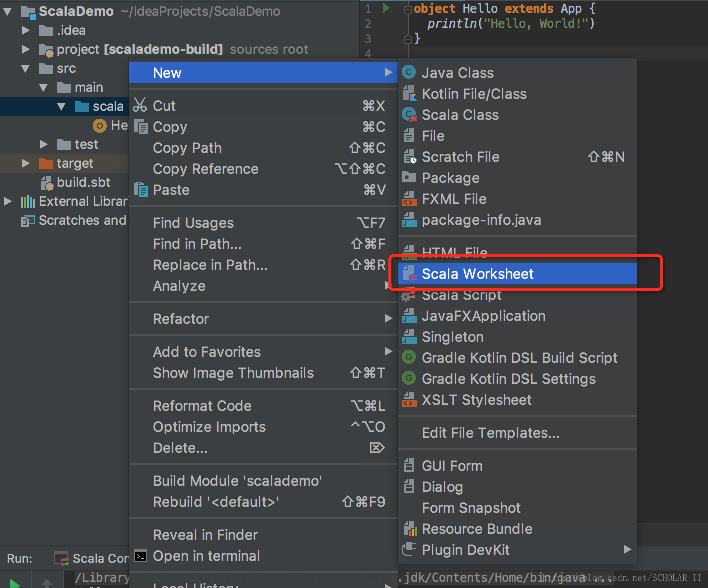Select Copy Reference entry

click(x=263, y=169)
